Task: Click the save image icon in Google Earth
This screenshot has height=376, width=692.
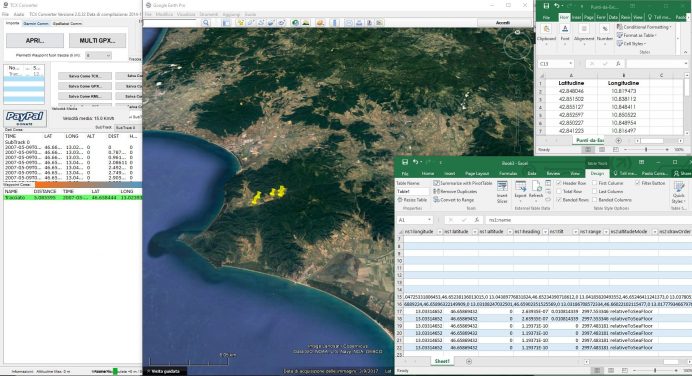Action: click(x=369, y=23)
